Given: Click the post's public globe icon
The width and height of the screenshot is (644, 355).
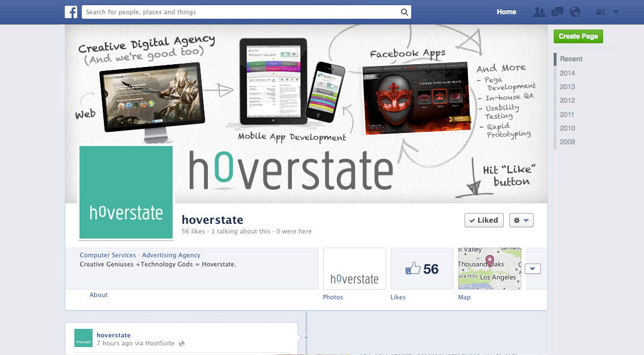Looking at the screenshot, I should 182,344.
